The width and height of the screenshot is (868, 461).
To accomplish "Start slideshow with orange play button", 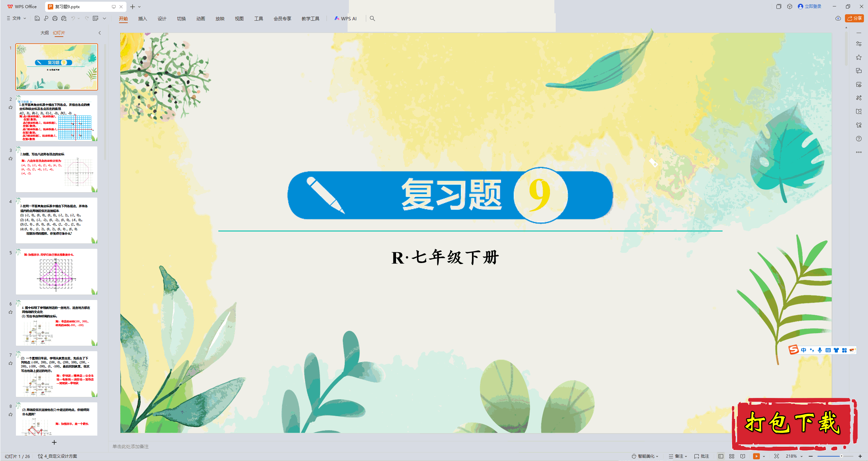I will coord(756,456).
